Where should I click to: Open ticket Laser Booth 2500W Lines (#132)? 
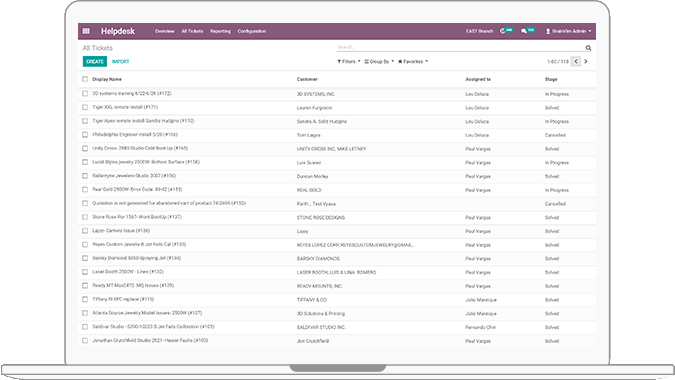(x=128, y=272)
